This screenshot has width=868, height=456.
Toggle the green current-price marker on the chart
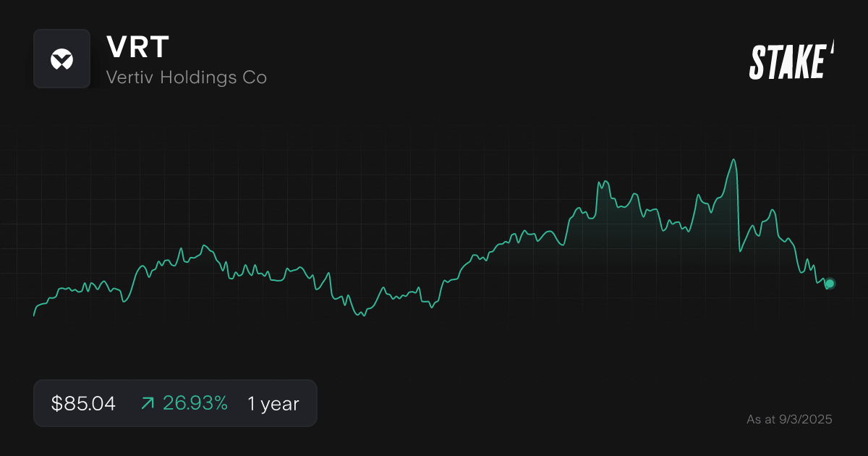click(829, 284)
